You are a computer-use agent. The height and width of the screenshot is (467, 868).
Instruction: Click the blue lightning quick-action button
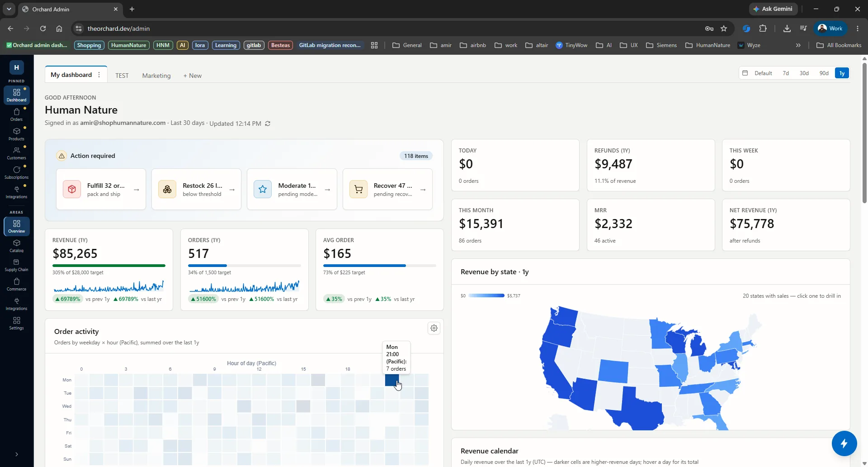click(x=844, y=443)
